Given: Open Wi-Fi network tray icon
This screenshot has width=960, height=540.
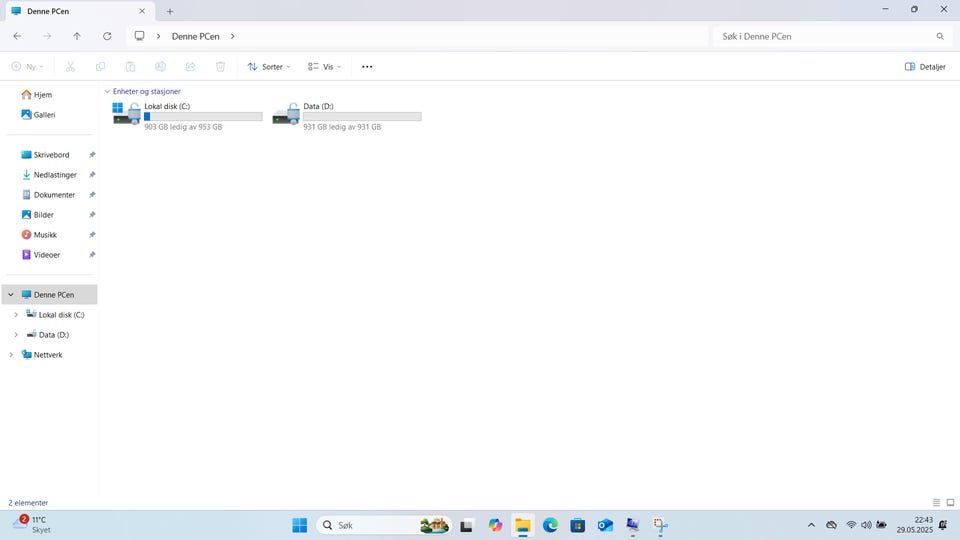Looking at the screenshot, I should point(851,525).
